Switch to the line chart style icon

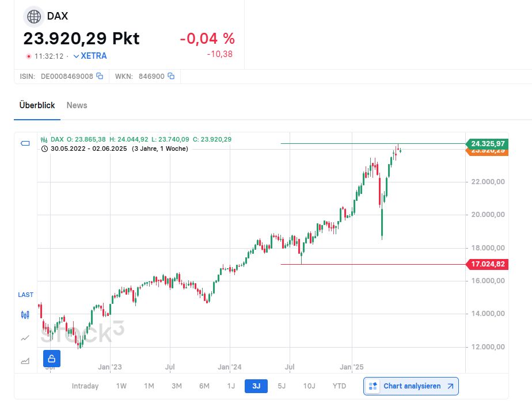[25, 338]
